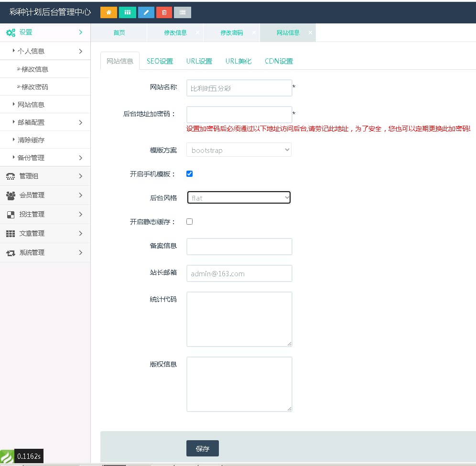Open the 模版方案 bootstrap dropdown

(239, 150)
